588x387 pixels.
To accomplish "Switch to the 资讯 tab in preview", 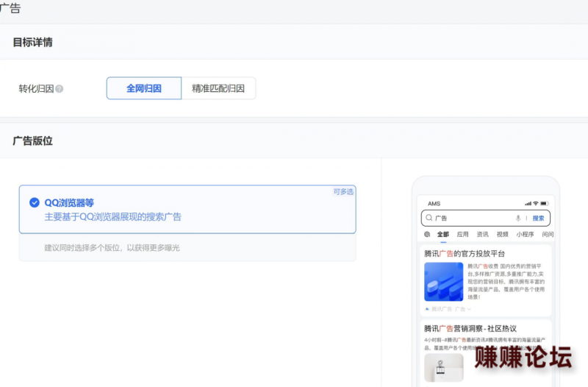I will [x=483, y=234].
